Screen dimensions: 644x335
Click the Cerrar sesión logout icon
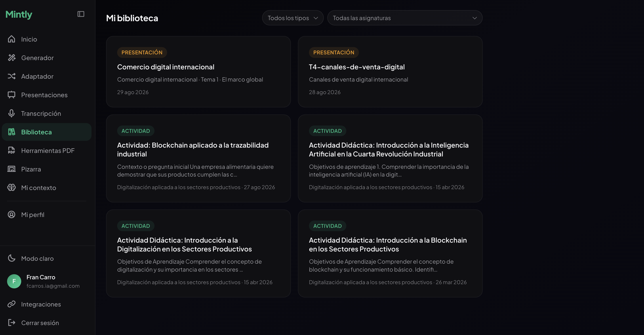click(11, 323)
